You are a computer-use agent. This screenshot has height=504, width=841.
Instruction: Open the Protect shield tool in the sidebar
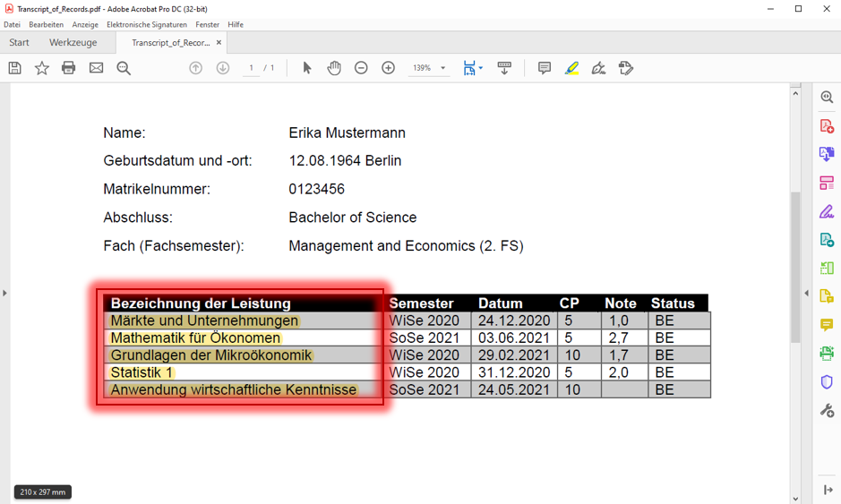tap(827, 381)
